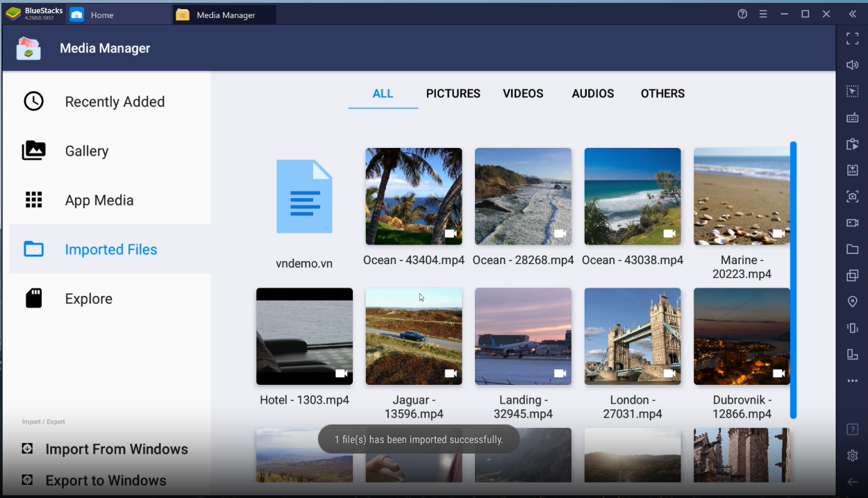Open BlueStacks settings gear
Viewport: 868px width, 498px height.
click(x=852, y=455)
